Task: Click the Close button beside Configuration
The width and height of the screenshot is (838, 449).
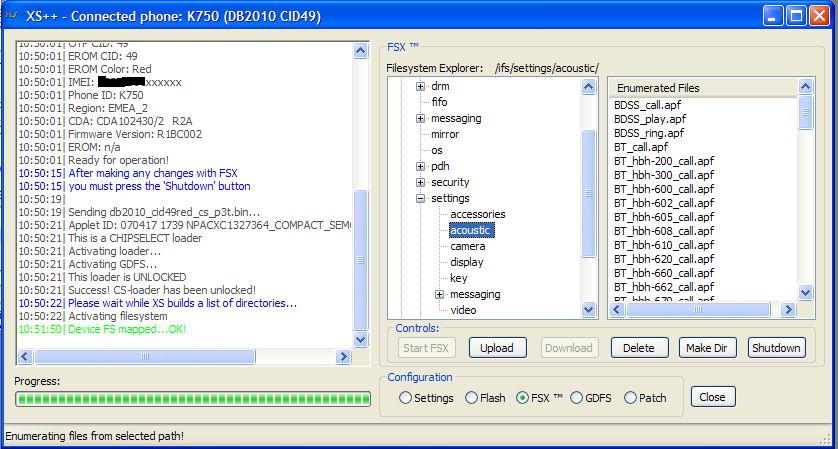Action: [712, 397]
